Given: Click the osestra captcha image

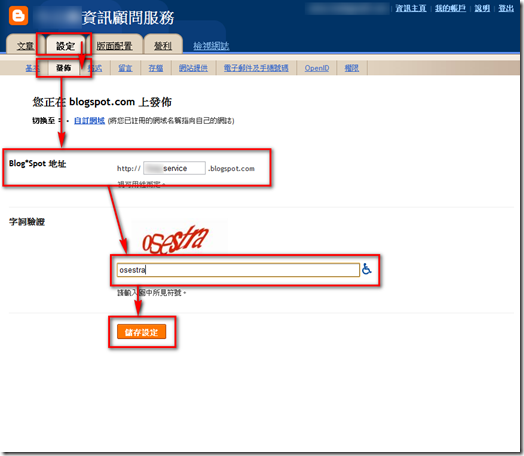Looking at the screenshot, I should 175,239.
